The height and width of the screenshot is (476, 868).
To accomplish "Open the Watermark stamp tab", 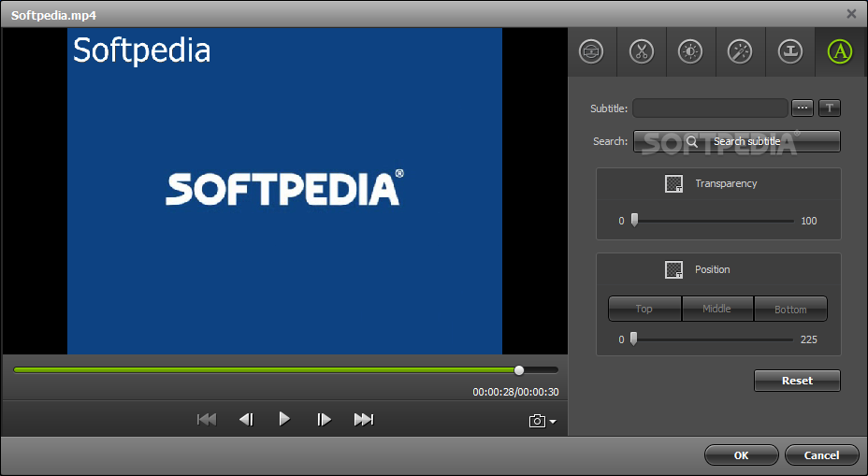I will click(790, 52).
